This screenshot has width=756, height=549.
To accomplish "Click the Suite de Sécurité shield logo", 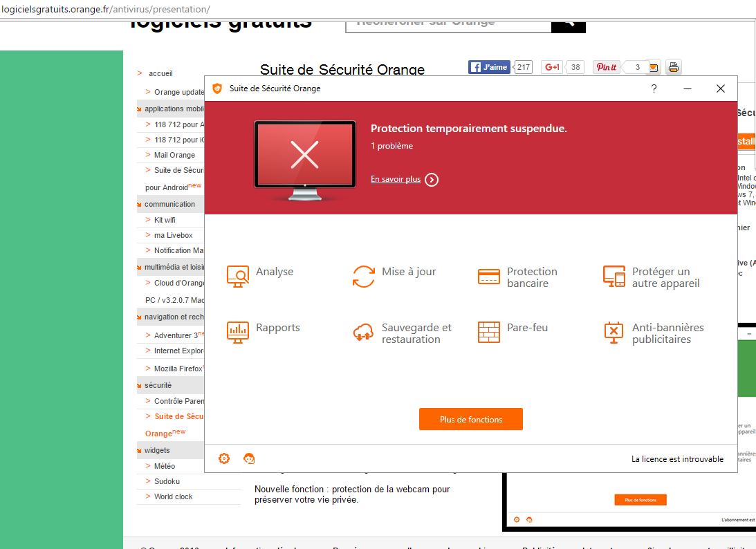I will coord(217,89).
